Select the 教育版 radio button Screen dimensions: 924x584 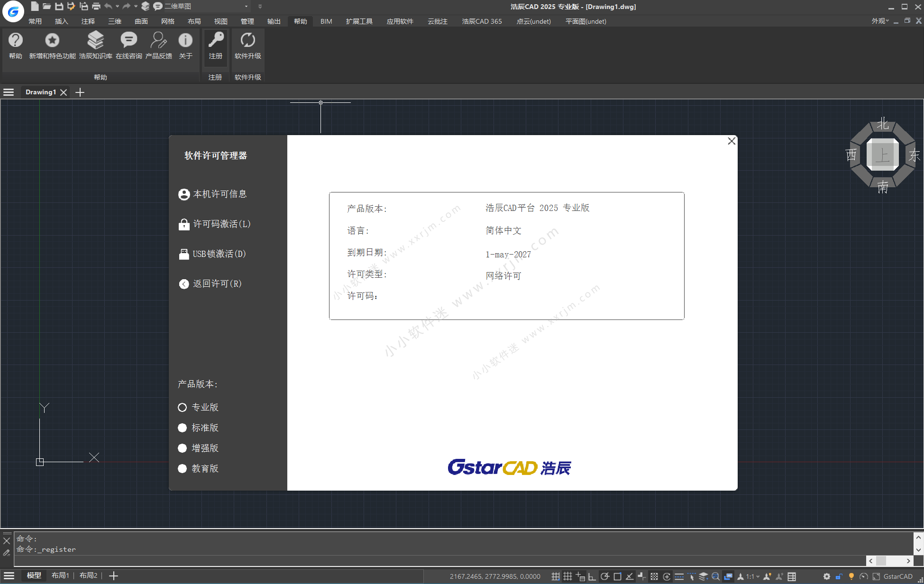tap(182, 469)
